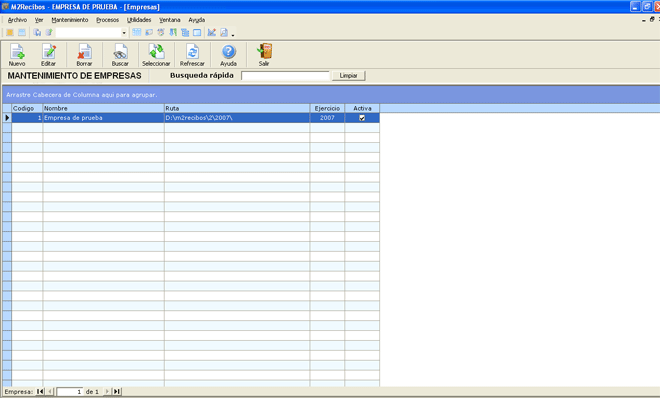Click the print preview magnifier icon
The height and width of the screenshot is (398, 660).
point(224,32)
